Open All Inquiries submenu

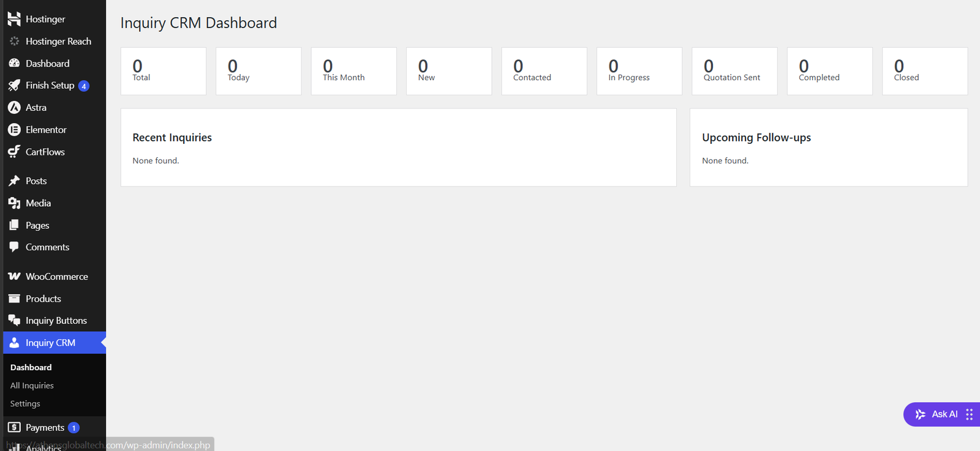click(x=32, y=386)
